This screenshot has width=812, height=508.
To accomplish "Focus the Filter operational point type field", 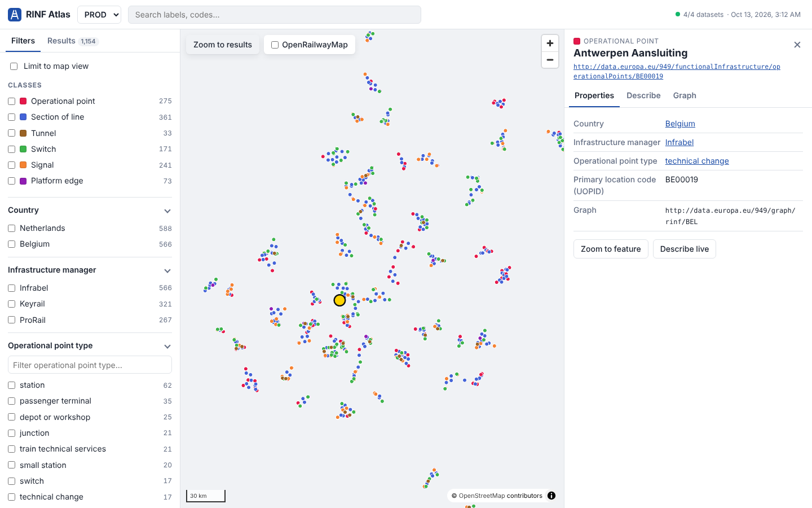I will click(x=90, y=365).
